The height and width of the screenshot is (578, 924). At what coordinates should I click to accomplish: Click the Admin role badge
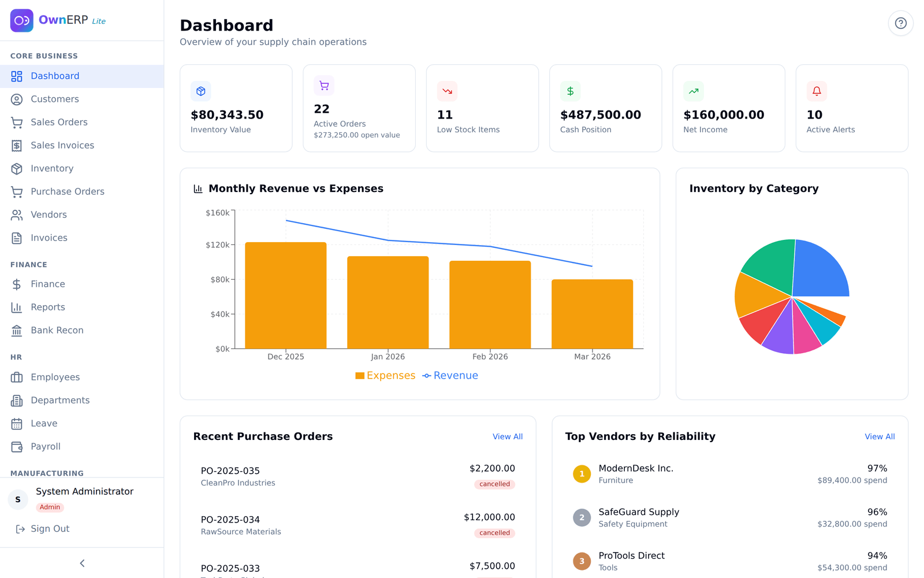click(x=50, y=507)
